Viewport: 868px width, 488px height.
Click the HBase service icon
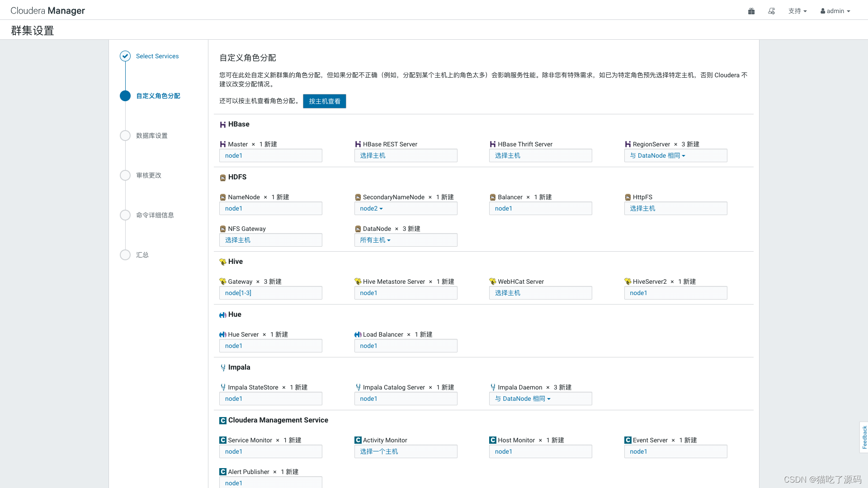pos(223,125)
